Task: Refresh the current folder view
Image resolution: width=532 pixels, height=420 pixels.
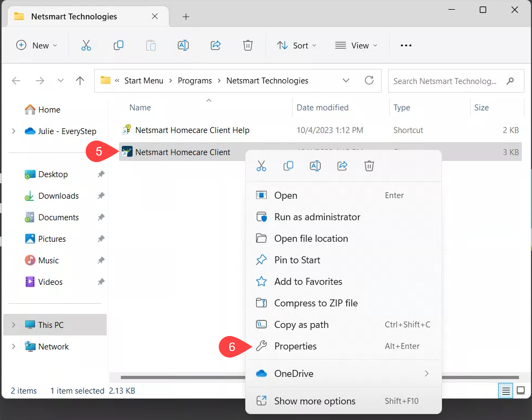Action: 369,81
